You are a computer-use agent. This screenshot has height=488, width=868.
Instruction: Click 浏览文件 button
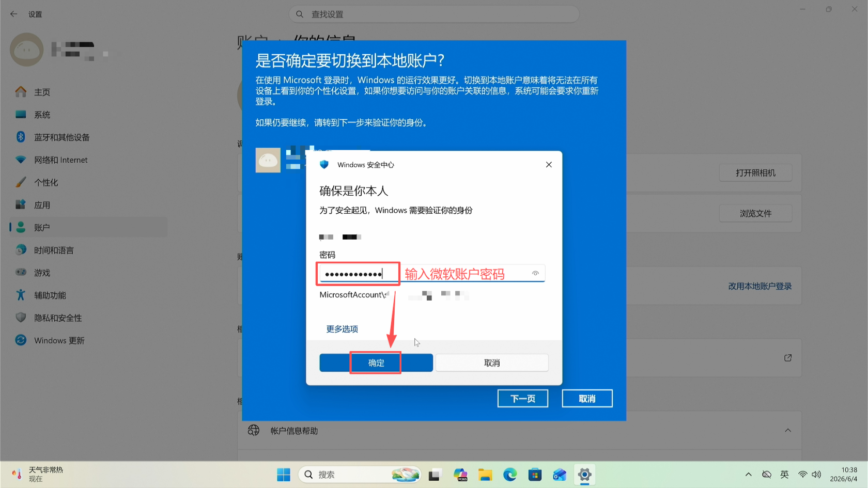tap(755, 213)
